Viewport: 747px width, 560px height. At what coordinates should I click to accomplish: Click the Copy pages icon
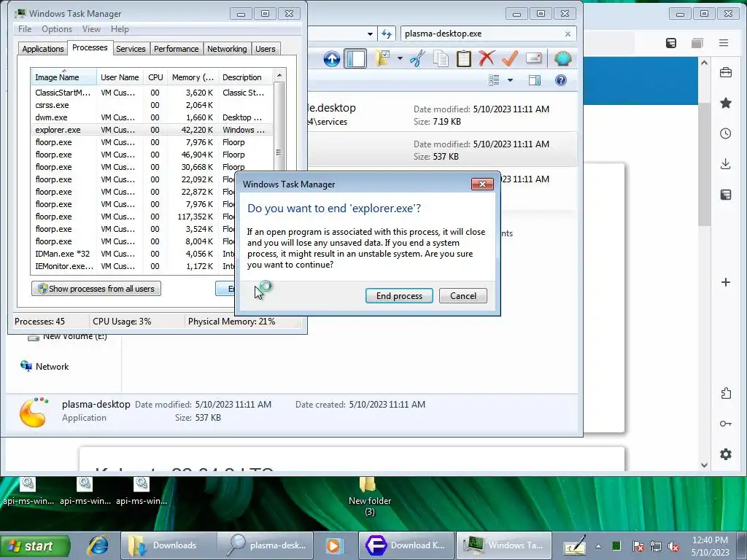(x=441, y=58)
